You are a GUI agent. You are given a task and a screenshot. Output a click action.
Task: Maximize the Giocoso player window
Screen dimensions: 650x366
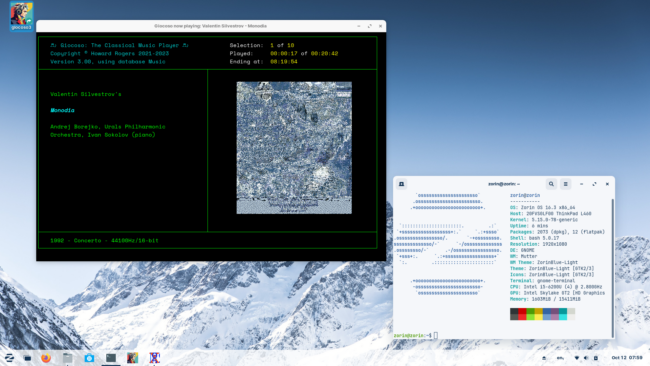point(369,26)
